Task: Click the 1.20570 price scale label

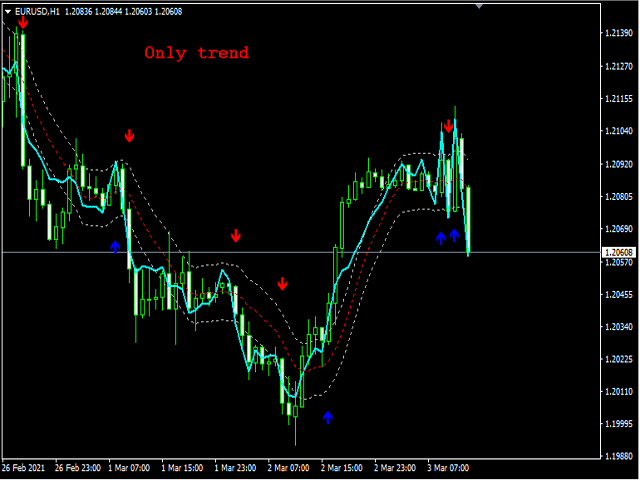Action: [x=619, y=262]
